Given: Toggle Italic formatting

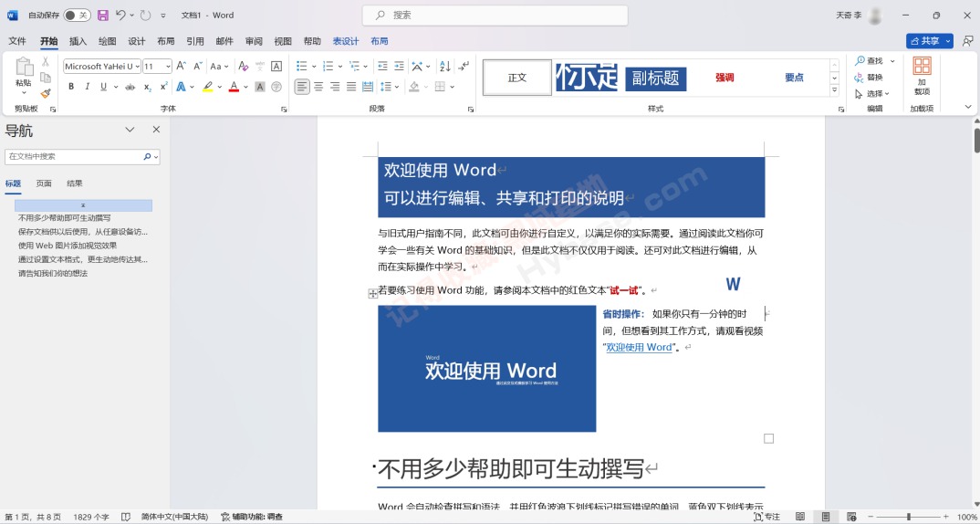Looking at the screenshot, I should (x=88, y=87).
